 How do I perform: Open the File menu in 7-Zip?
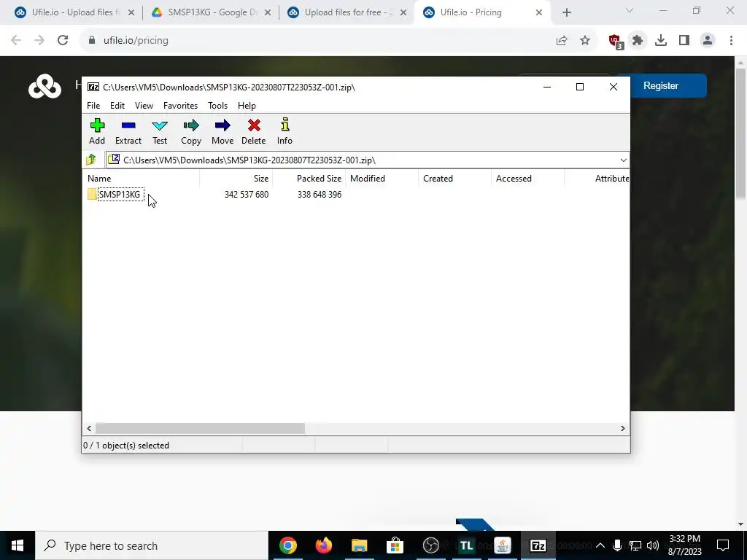[x=93, y=106]
